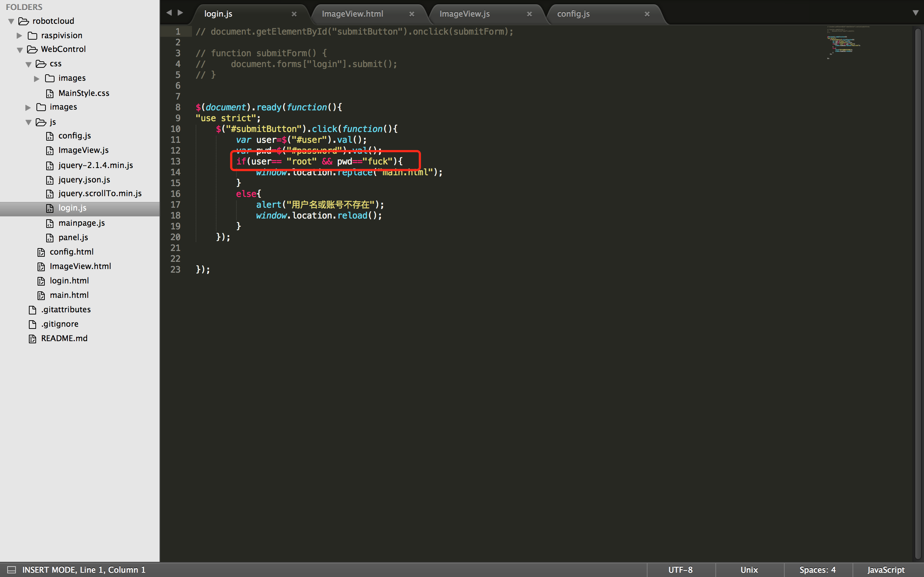Close the config.js tab
924x577 pixels.
click(647, 14)
